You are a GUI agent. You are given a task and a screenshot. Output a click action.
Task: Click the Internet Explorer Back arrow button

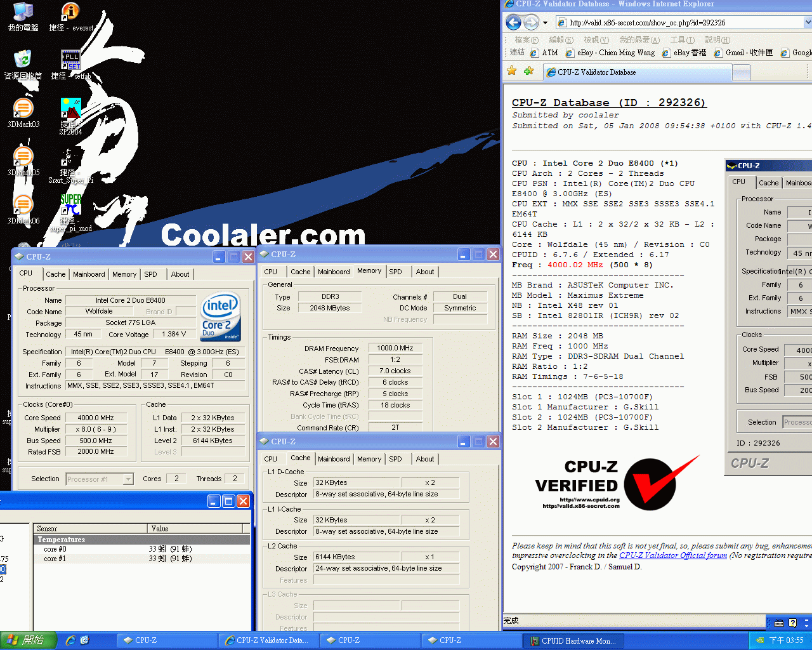[514, 22]
